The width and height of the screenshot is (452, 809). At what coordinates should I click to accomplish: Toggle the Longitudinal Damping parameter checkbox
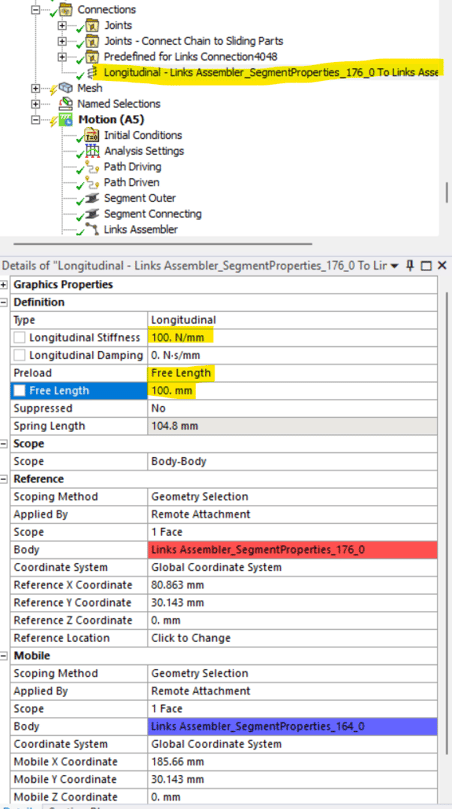click(20, 355)
